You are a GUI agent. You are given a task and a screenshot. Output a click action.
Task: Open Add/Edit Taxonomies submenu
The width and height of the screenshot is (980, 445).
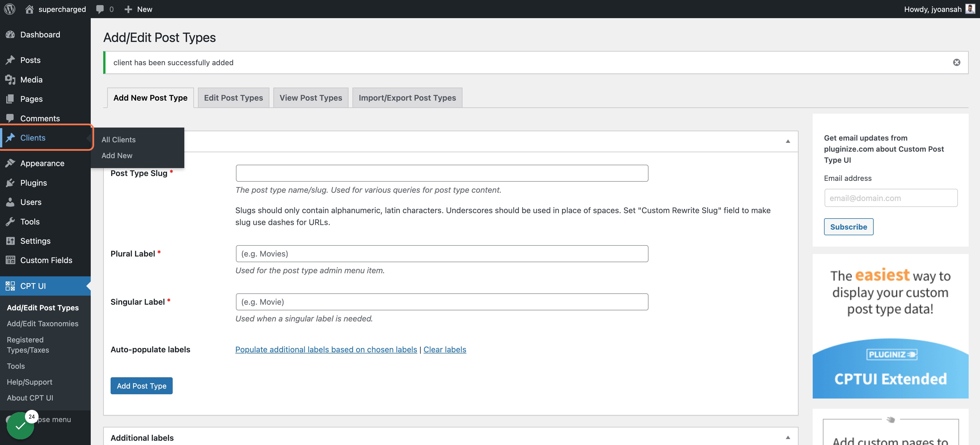click(43, 324)
